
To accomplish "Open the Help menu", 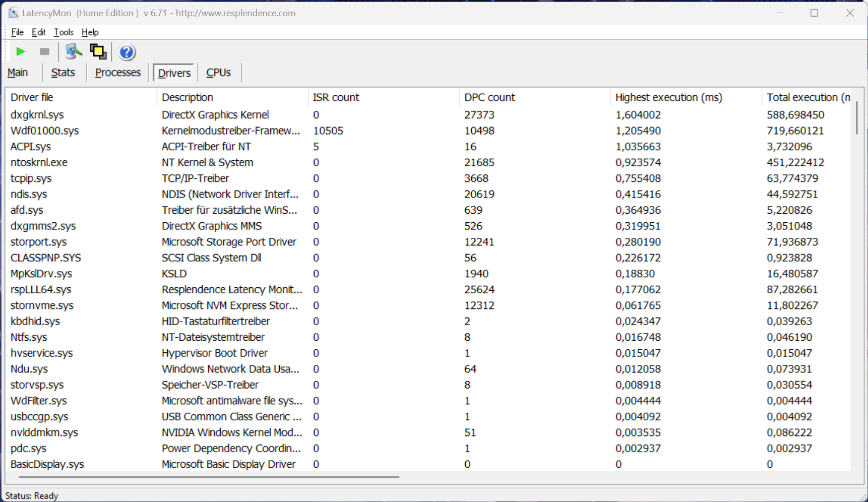I will [x=90, y=32].
